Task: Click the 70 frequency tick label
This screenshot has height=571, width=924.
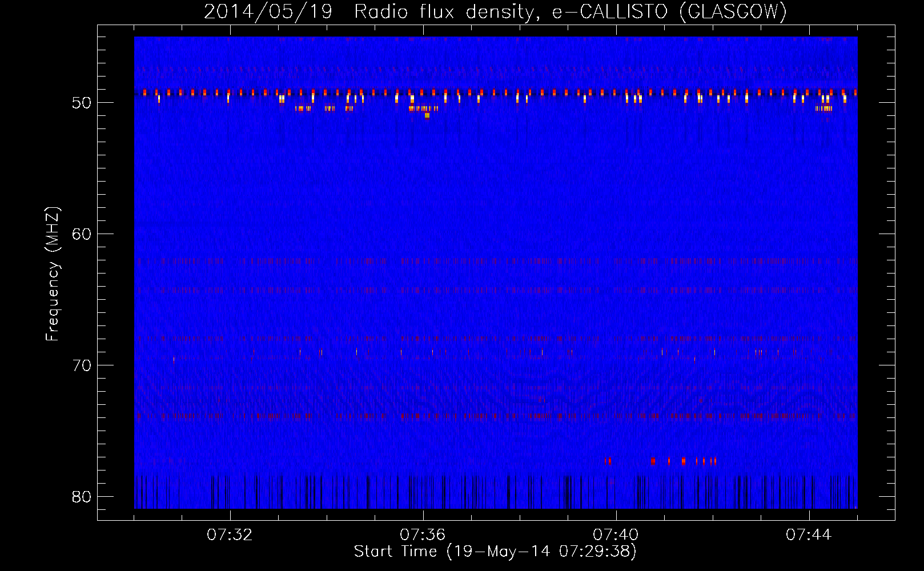Action: pyautogui.click(x=82, y=365)
